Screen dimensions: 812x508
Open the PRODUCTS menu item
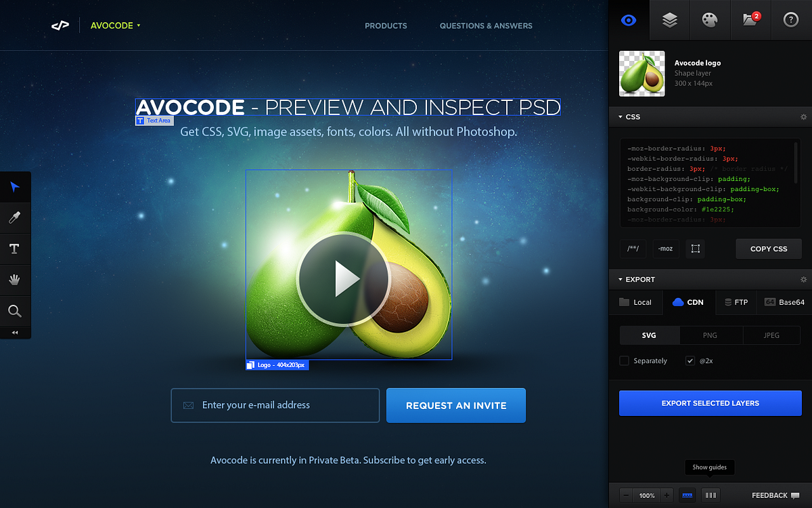click(x=386, y=26)
